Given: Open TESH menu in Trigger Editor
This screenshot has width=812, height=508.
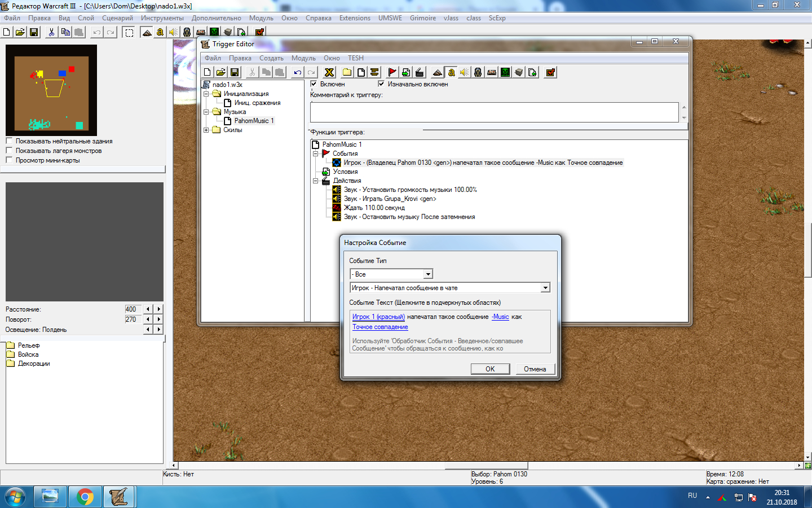Looking at the screenshot, I should coord(356,58).
